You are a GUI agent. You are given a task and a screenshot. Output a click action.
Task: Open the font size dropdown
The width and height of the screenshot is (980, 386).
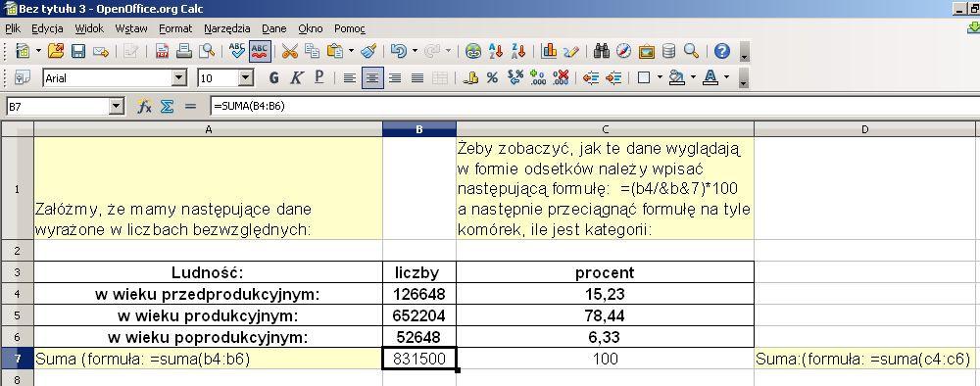pos(246,78)
